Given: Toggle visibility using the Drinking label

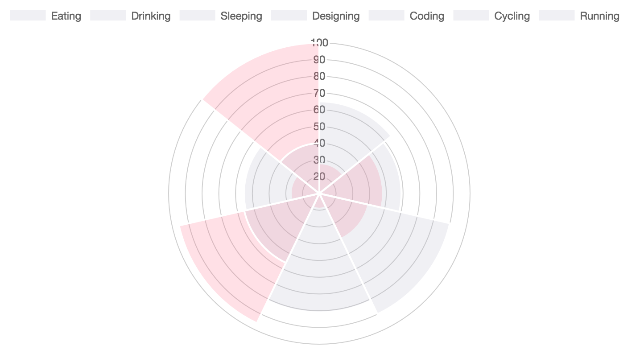Looking at the screenshot, I should [x=151, y=16].
